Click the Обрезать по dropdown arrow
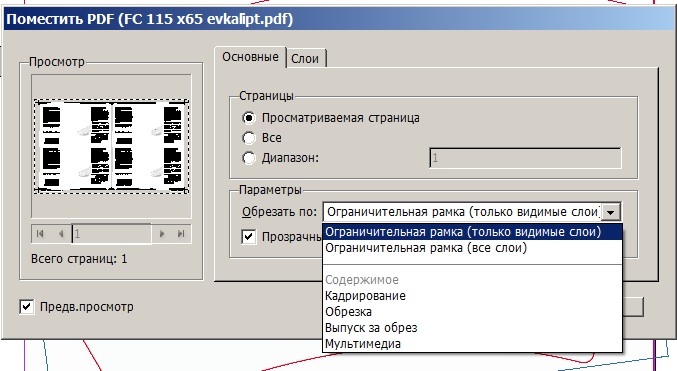The image size is (677, 371). [x=611, y=212]
